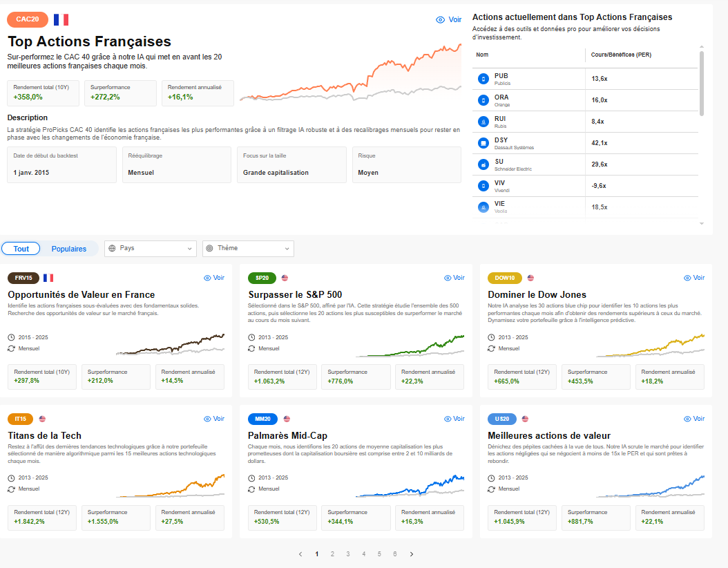Open the Pays dropdown filter

tap(151, 249)
